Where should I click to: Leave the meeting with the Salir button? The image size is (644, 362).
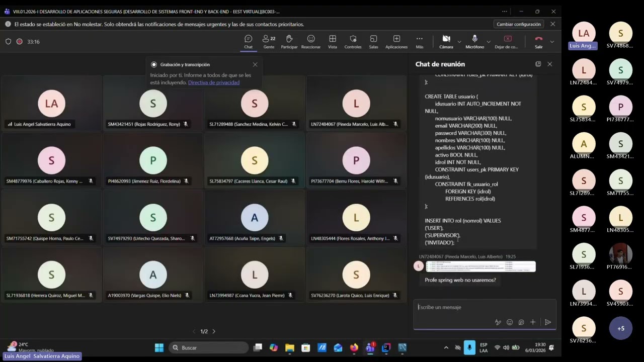[539, 42]
